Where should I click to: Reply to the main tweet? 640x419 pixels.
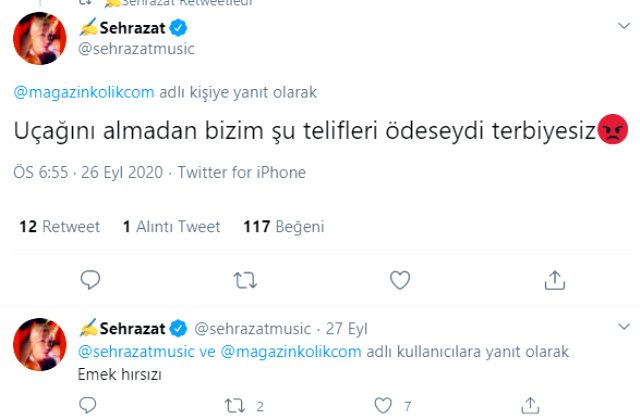(90, 279)
